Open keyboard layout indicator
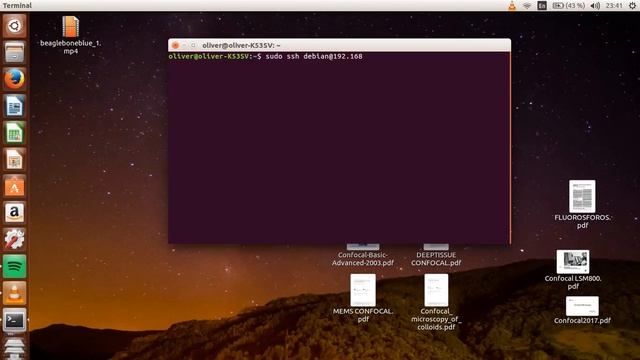This screenshot has height=360, width=640. (542, 5)
